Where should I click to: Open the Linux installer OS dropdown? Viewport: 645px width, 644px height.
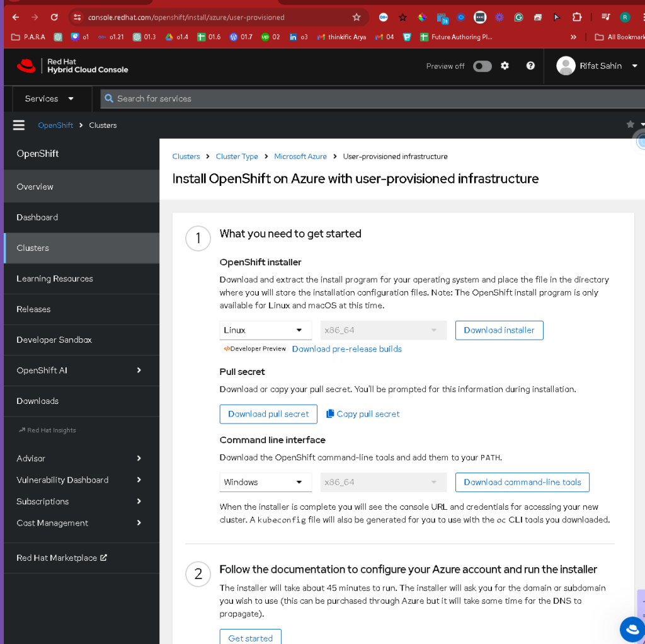point(265,330)
